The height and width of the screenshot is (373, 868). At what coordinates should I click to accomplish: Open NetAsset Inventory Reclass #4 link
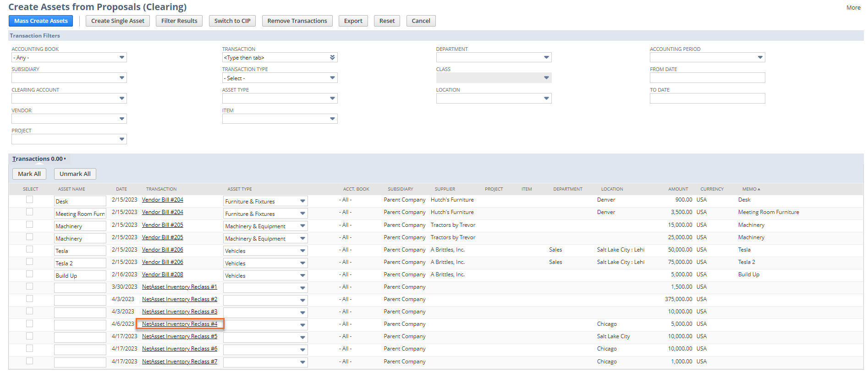(180, 324)
